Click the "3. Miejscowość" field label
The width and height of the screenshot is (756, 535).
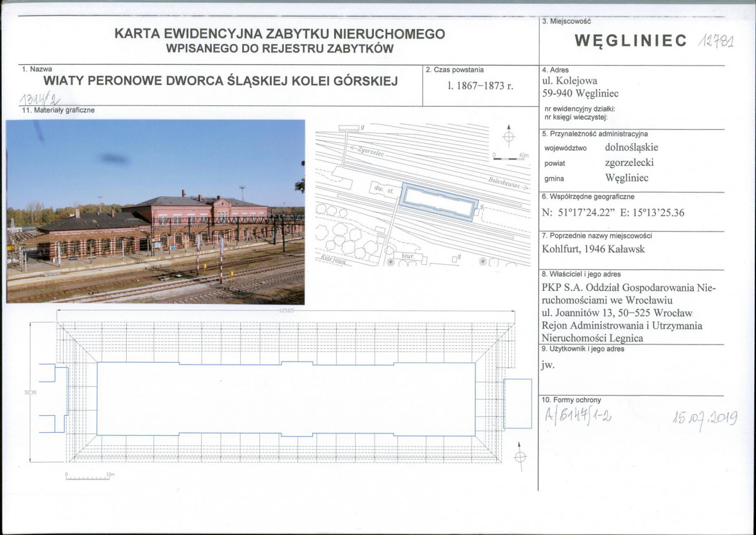click(x=566, y=21)
